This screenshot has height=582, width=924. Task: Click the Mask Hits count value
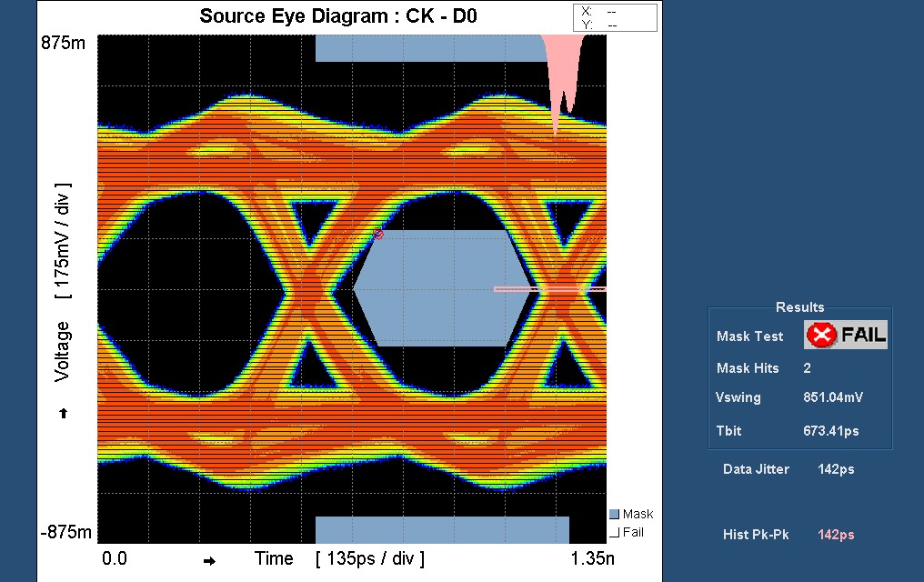point(808,368)
